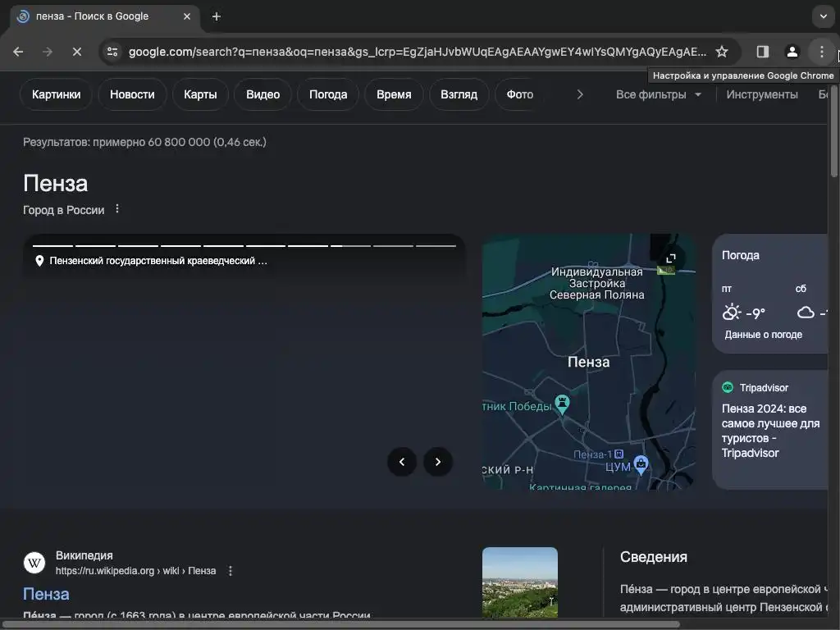
Task: Click the ЦУМ shopping map pin
Action: (641, 464)
